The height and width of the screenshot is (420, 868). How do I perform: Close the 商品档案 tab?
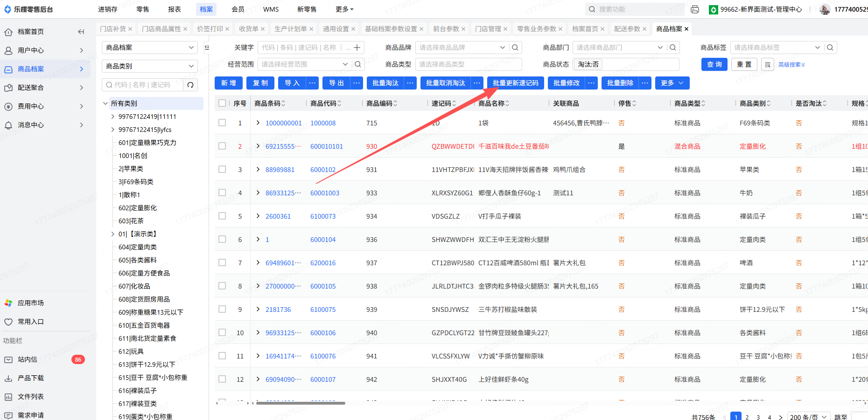click(686, 29)
